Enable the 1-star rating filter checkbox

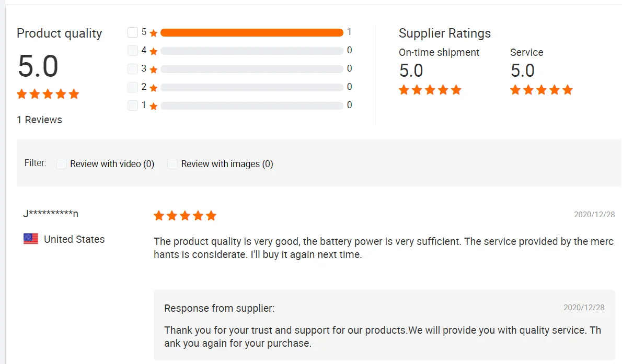[133, 105]
